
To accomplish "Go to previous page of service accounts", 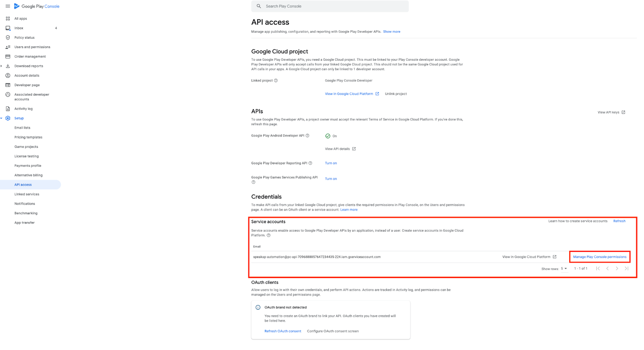I will [607, 269].
